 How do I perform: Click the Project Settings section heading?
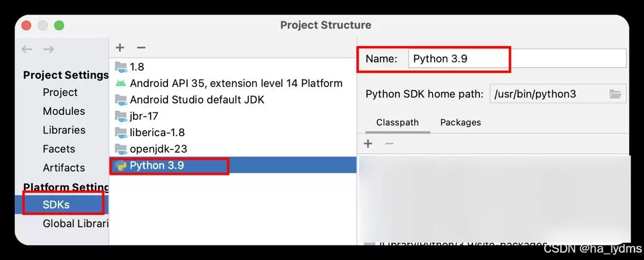(66, 75)
